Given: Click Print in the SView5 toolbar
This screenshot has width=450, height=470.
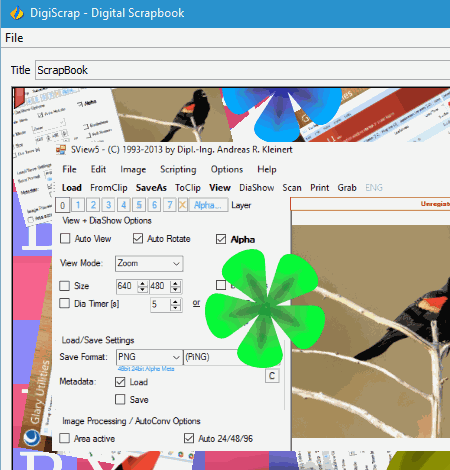Looking at the screenshot, I should click(x=320, y=188).
